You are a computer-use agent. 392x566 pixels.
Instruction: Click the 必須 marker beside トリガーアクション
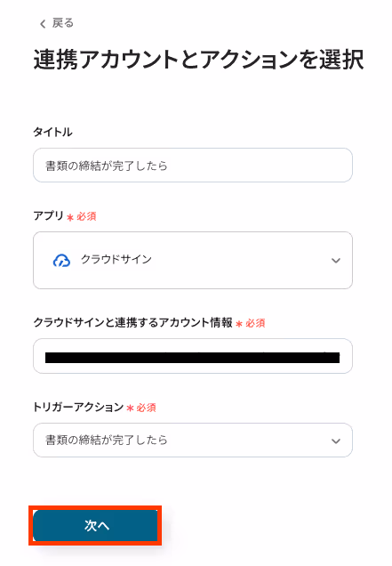point(146,408)
